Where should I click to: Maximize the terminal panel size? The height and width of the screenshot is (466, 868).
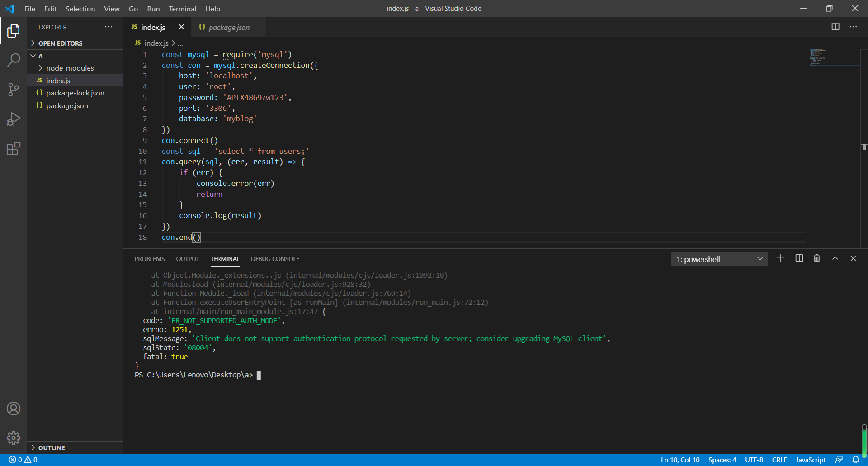click(835, 258)
